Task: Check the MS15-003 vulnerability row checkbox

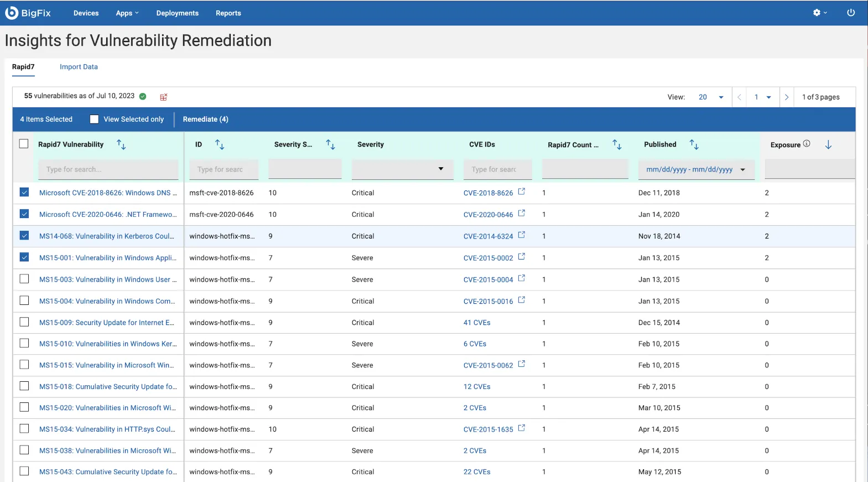Action: pos(24,279)
